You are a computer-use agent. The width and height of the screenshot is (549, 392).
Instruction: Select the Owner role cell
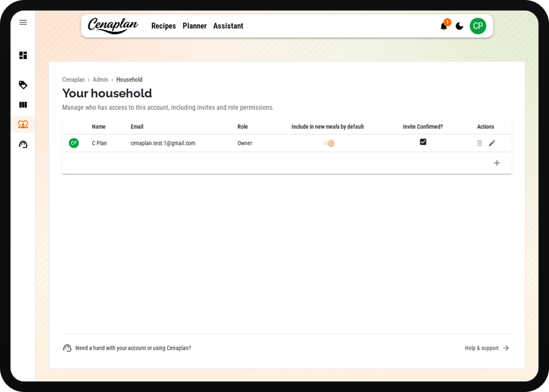click(x=245, y=143)
